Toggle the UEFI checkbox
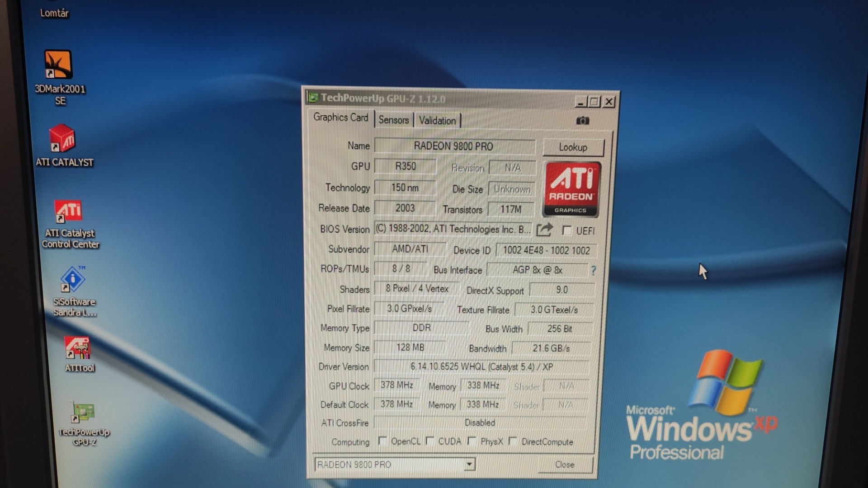868x488 pixels. click(x=566, y=230)
